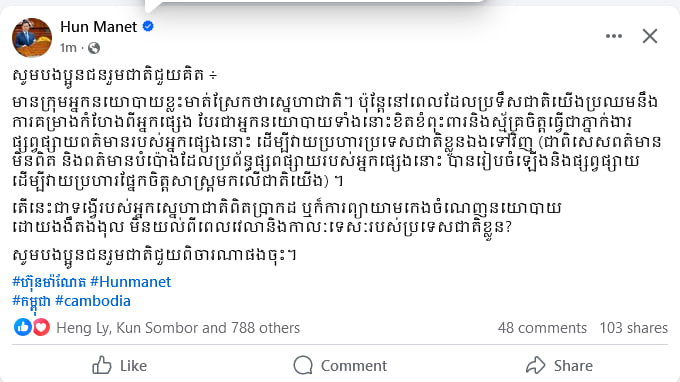Open Hun Manet's profile picture
The image size is (680, 382).
click(32, 38)
